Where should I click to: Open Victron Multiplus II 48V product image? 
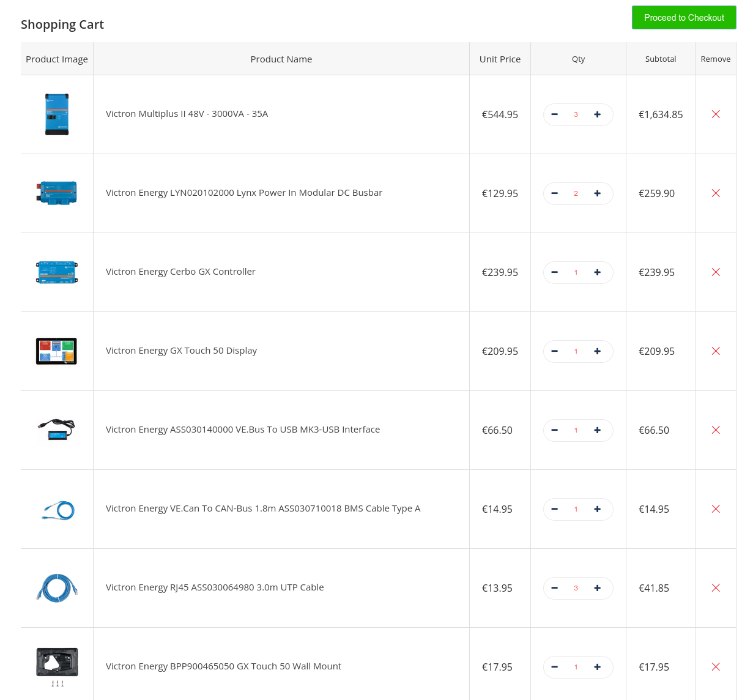(x=57, y=114)
